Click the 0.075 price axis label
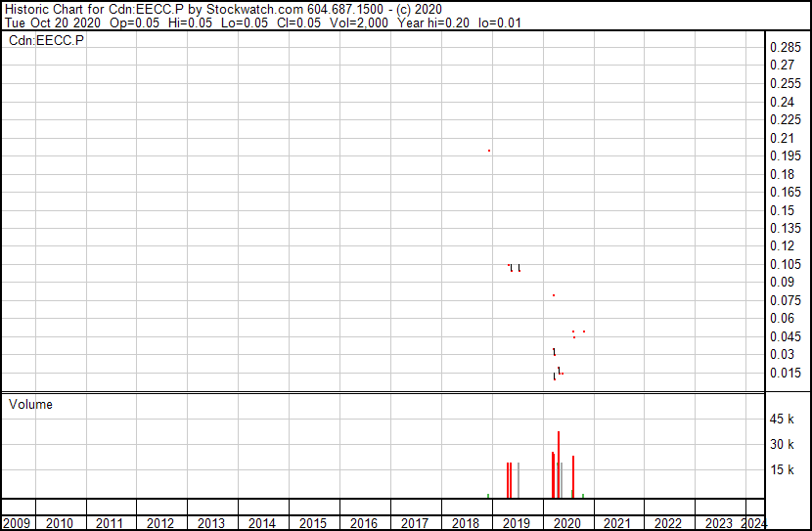 click(785, 300)
